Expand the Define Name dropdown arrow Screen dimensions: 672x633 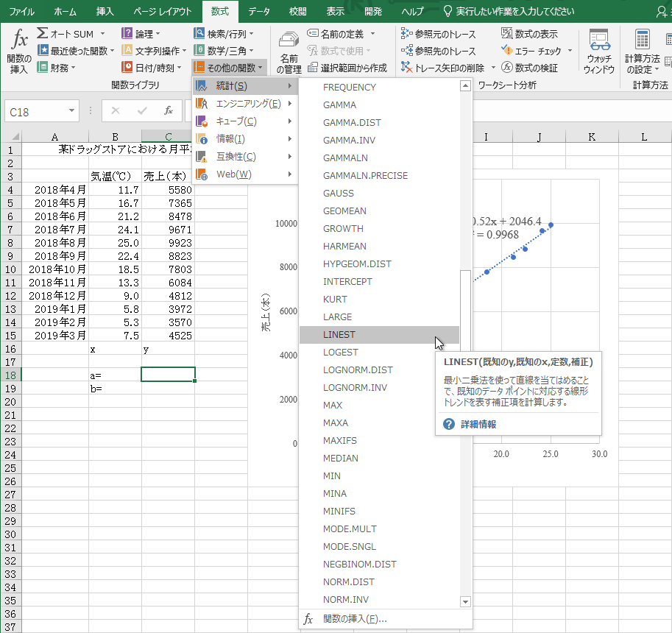372,33
